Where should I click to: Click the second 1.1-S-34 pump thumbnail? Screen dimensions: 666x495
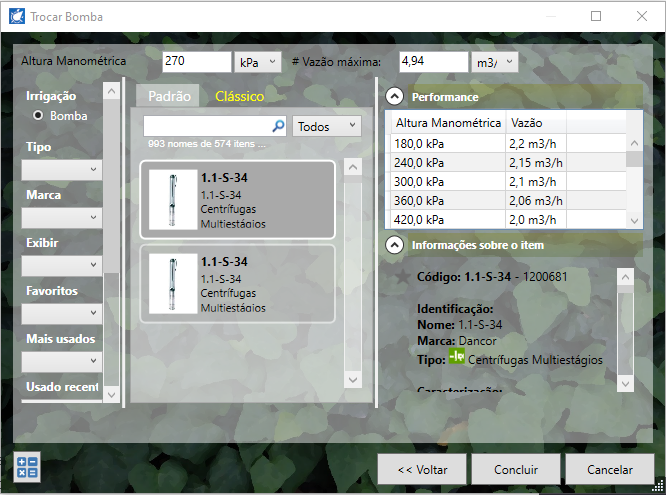[x=174, y=284]
